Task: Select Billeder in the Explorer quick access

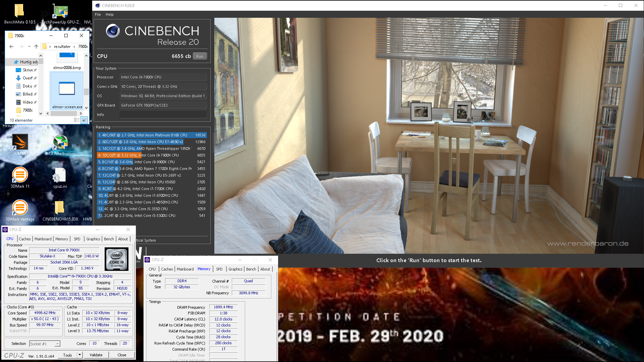Action: (26, 94)
